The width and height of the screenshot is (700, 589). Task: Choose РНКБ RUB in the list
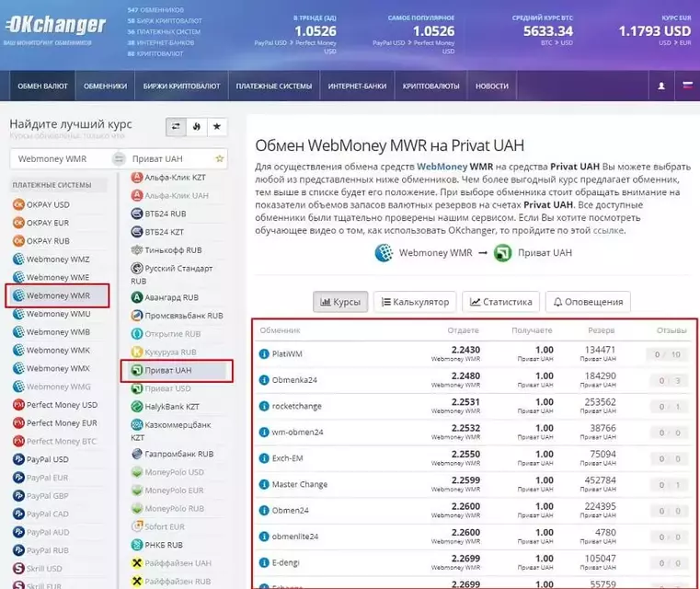pyautogui.click(x=156, y=545)
